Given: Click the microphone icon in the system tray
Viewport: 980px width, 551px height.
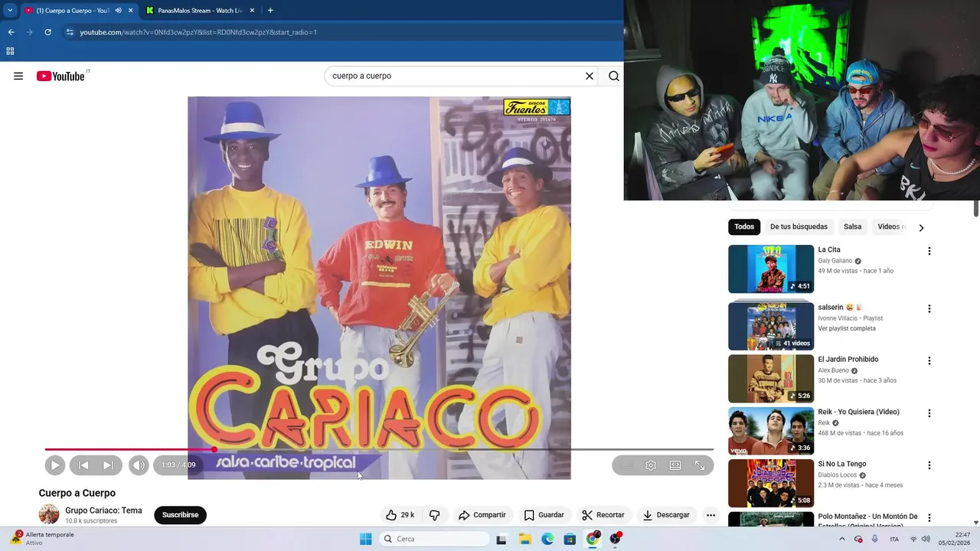Looking at the screenshot, I should tap(875, 539).
